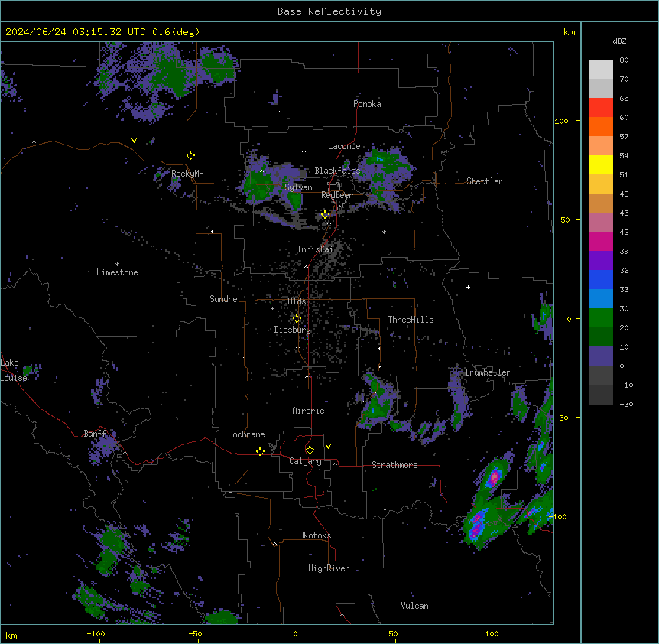This screenshot has height=644, width=659.
Task: Click the Strathmore city label
Action: coord(394,465)
